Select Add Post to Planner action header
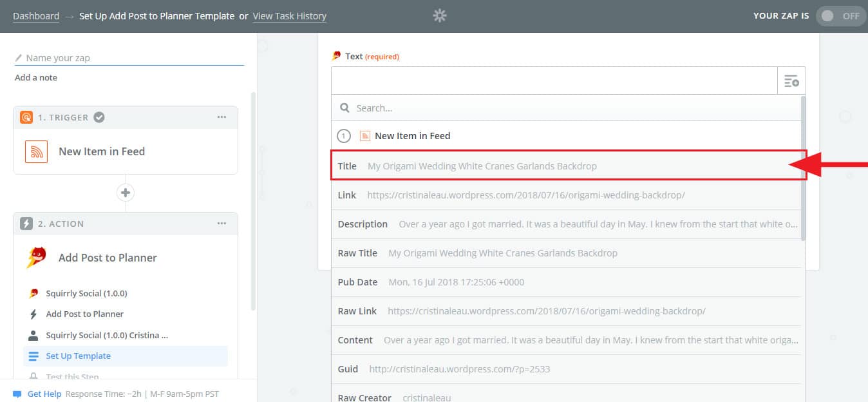 coord(108,258)
